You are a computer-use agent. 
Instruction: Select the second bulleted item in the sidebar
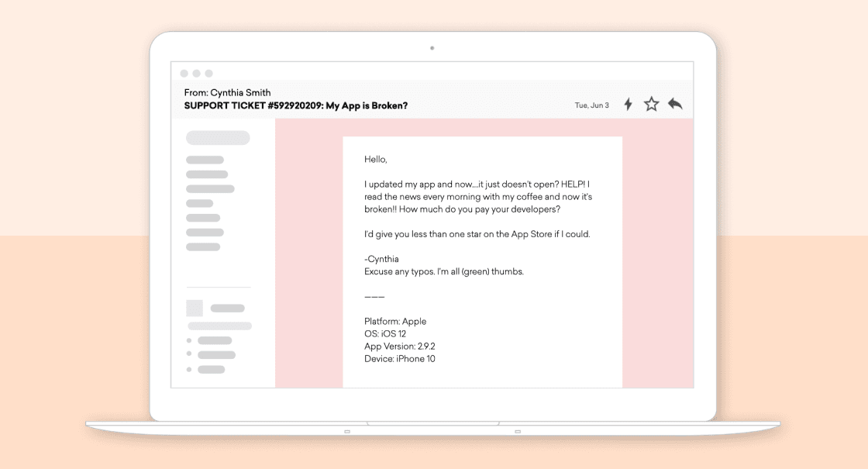click(x=216, y=355)
